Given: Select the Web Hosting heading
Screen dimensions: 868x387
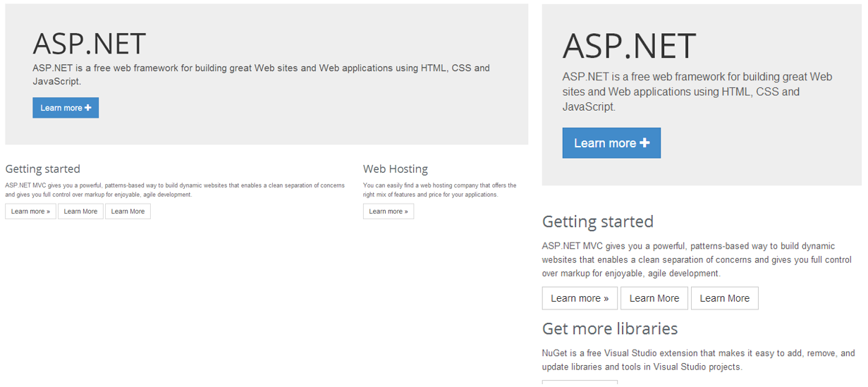Looking at the screenshot, I should click(395, 169).
